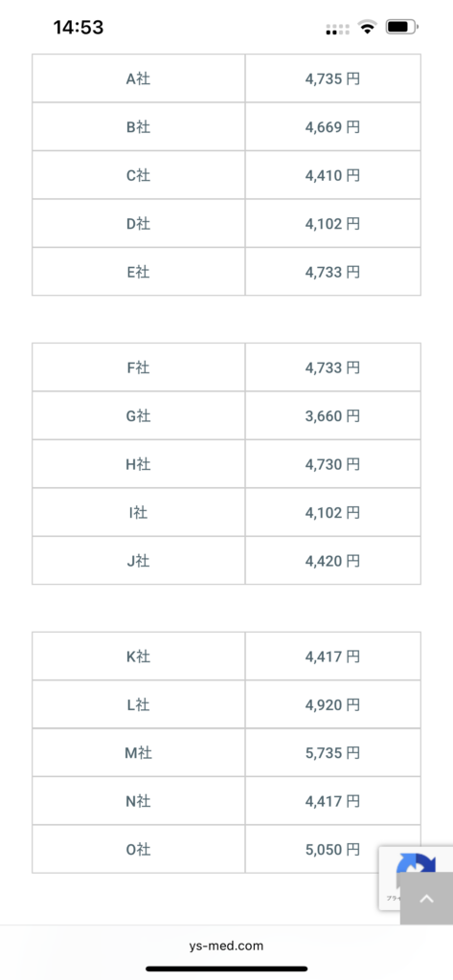
Task: Tap the battery indicator icon
Action: click(x=402, y=27)
